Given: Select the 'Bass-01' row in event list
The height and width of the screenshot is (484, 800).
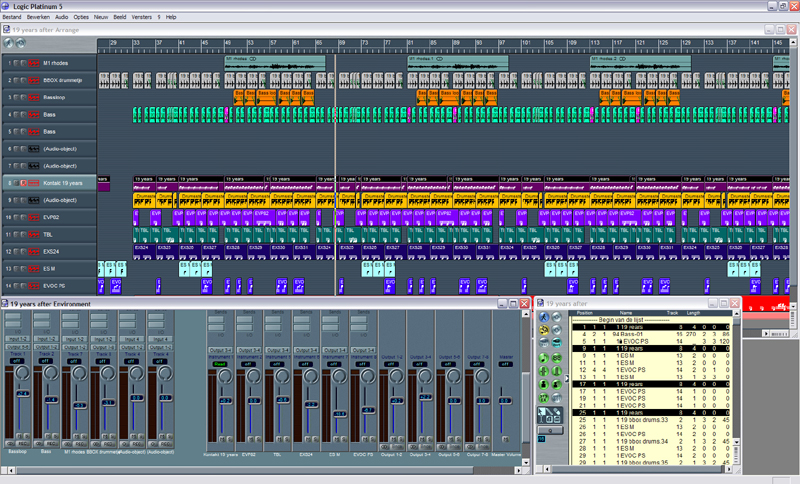Looking at the screenshot, I should (x=651, y=334).
